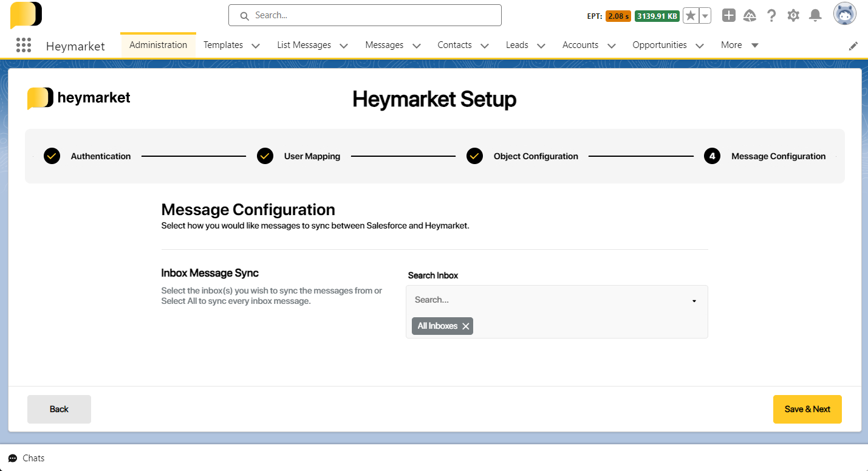Viewport: 868px width, 471px height.
Task: Open the More navigation menu
Action: click(x=740, y=45)
